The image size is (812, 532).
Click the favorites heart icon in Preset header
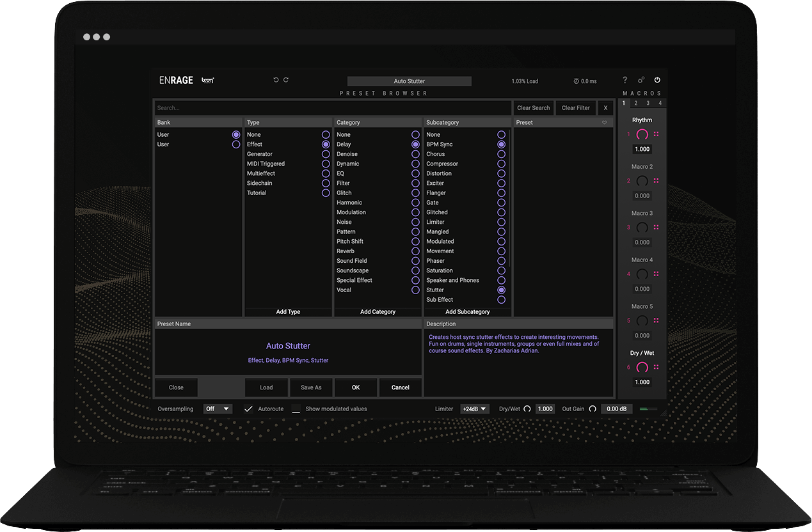click(604, 122)
